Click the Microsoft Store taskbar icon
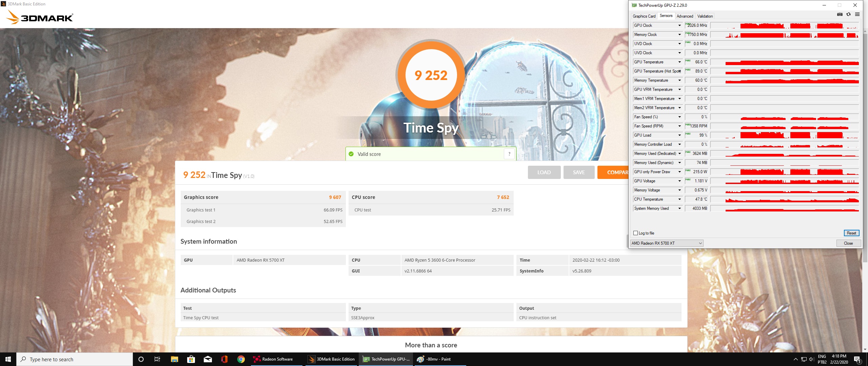 click(191, 359)
